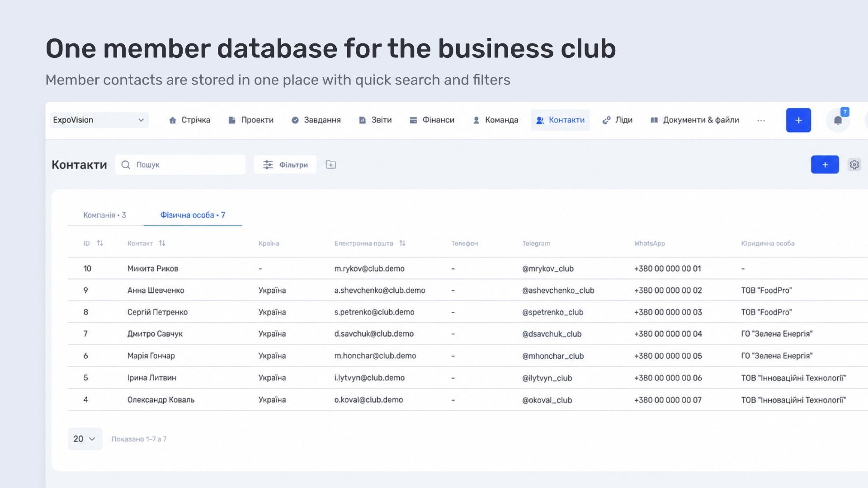This screenshot has width=868, height=488.
Task: Click email o.koval@club.demo
Action: point(368,400)
